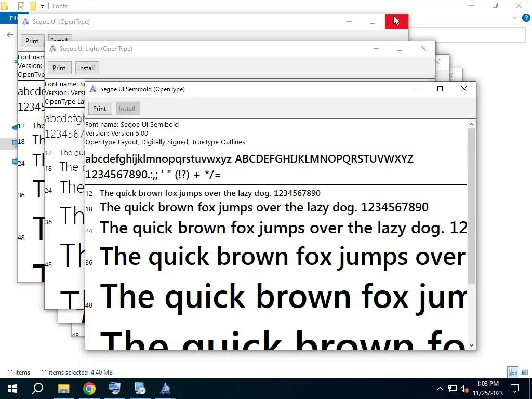The image size is (532, 399).
Task: Click font icon in Segoe UI title bar
Action: pyautogui.click(x=25, y=22)
